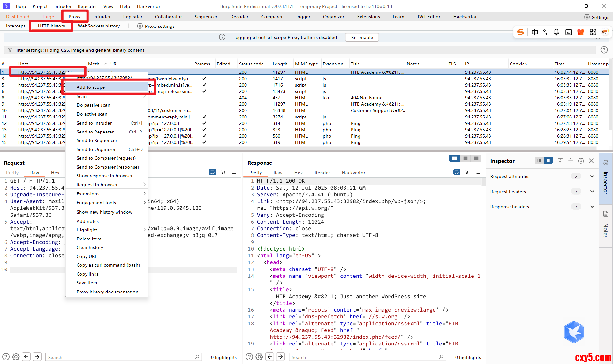The width and height of the screenshot is (613, 364).
Task: Choose Send to Repeater from context menu
Action: point(95,132)
